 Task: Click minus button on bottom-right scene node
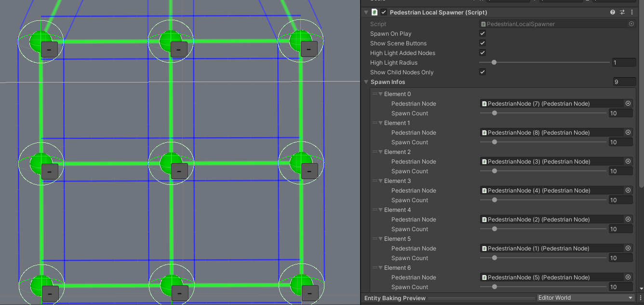[309, 293]
